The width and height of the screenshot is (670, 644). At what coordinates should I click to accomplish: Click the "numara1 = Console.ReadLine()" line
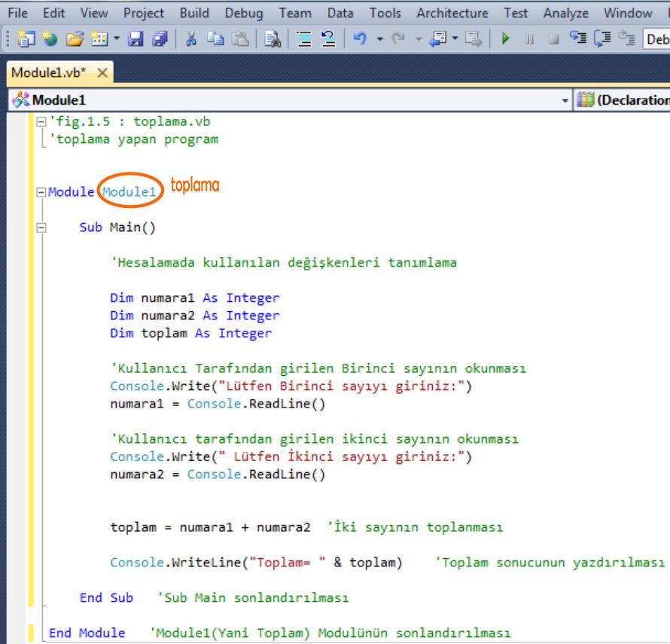pyautogui.click(x=218, y=404)
